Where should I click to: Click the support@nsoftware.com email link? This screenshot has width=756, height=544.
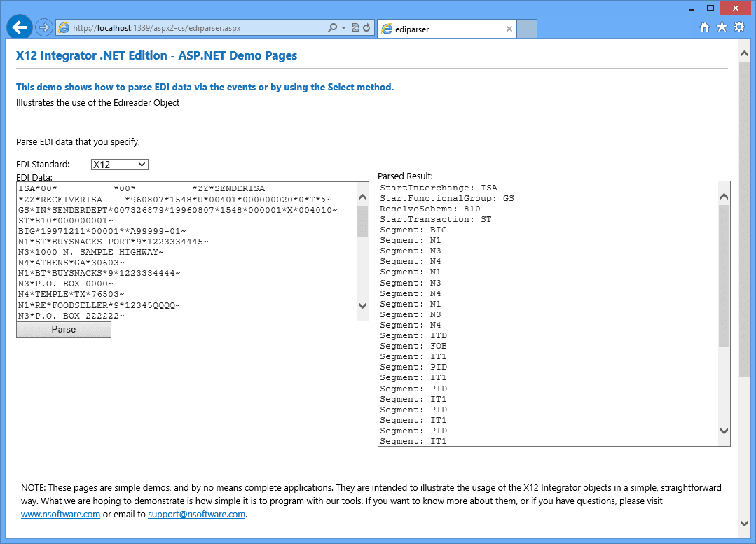click(197, 514)
